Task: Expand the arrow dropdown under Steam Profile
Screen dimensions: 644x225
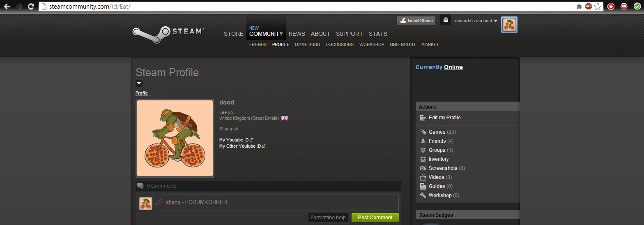Action: coord(139,83)
